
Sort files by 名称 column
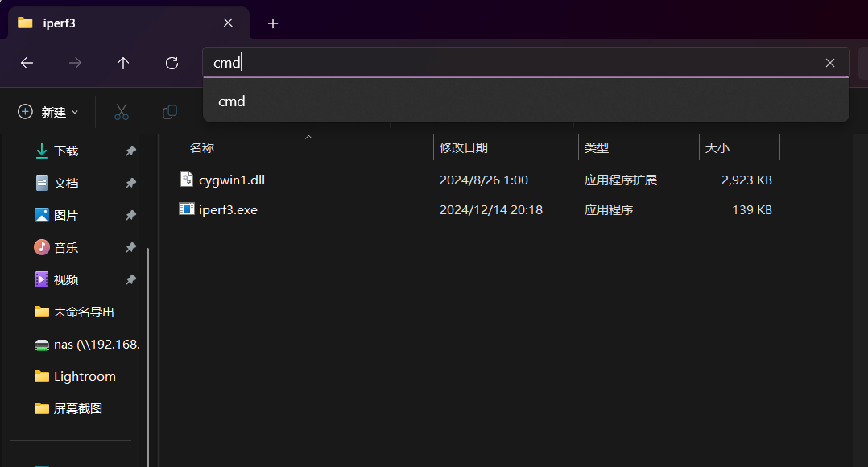click(202, 148)
